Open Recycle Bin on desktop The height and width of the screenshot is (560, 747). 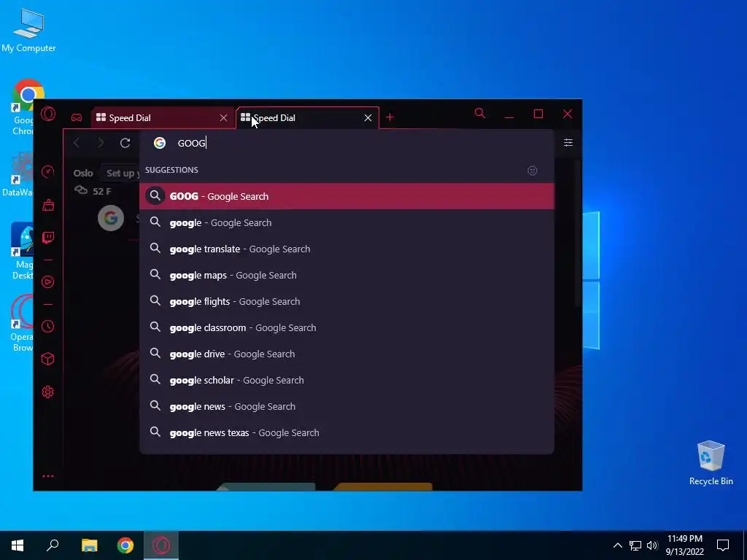[x=711, y=463]
